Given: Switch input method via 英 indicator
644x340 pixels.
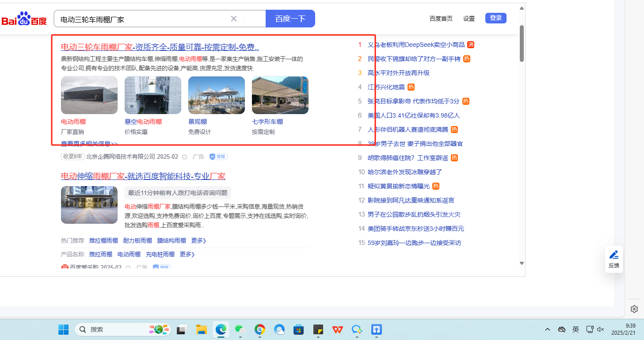Looking at the screenshot, I should point(575,329).
